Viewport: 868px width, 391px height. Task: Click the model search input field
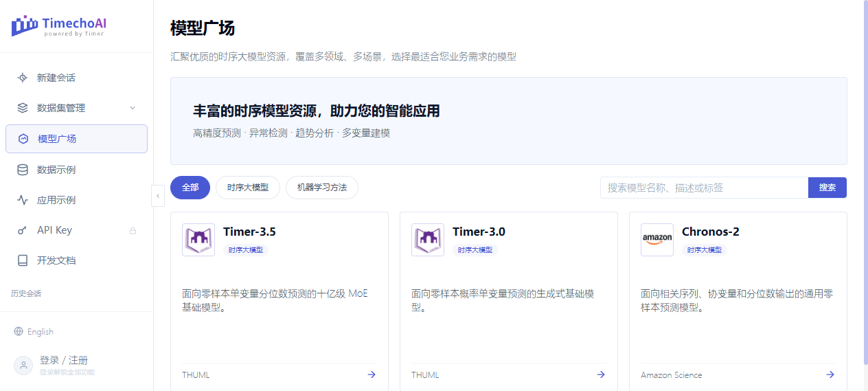click(x=704, y=188)
